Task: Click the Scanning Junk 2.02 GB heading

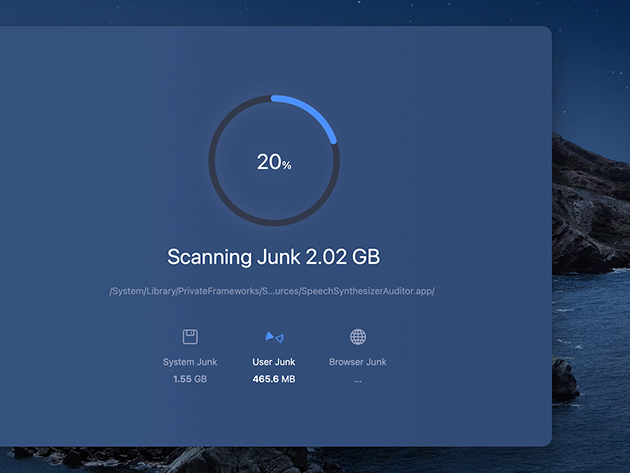Action: point(273,257)
